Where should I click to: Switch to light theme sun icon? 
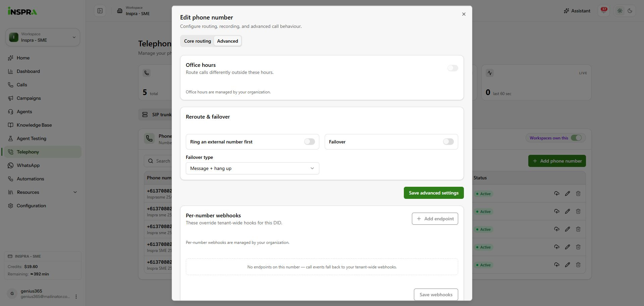tap(620, 11)
